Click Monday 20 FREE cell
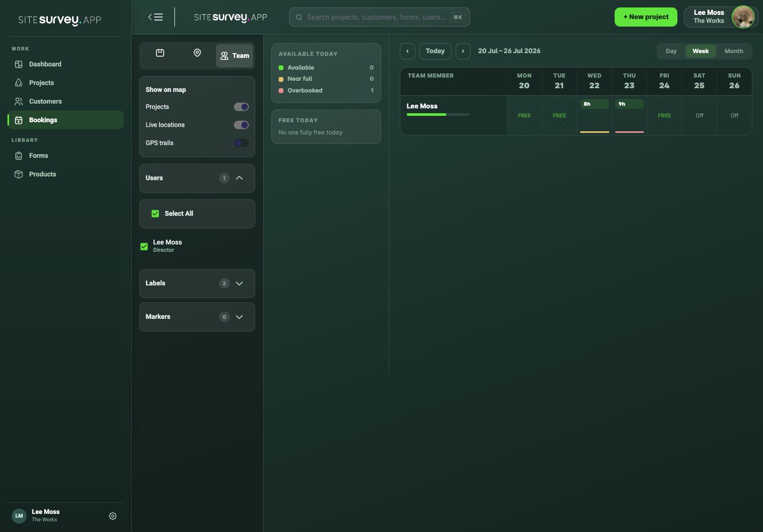 pos(524,115)
